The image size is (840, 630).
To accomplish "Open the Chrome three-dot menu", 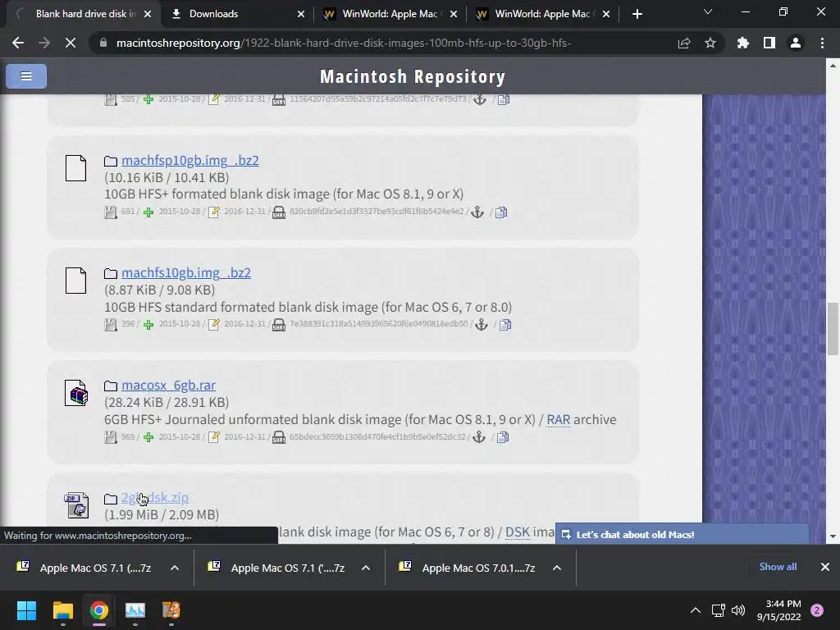I will click(822, 43).
